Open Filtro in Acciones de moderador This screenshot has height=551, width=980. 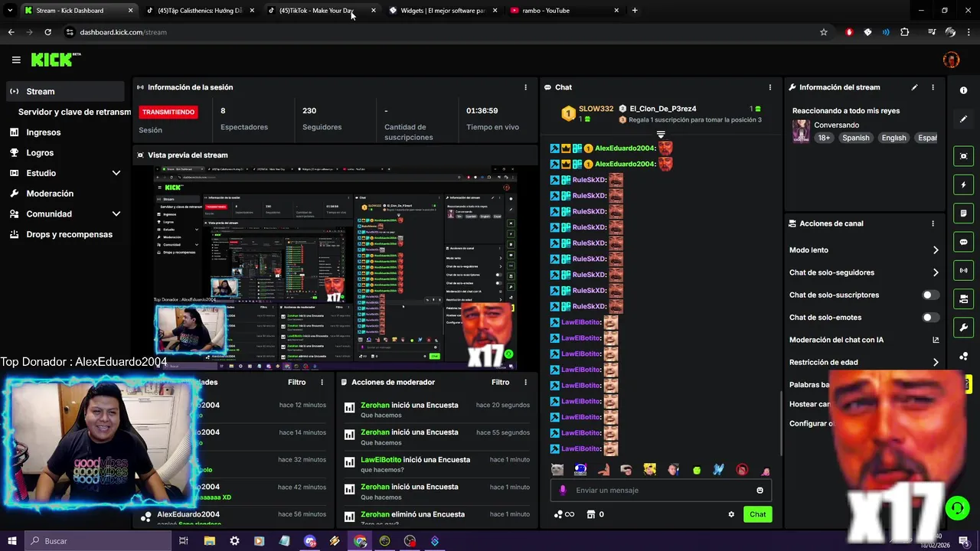tap(500, 382)
